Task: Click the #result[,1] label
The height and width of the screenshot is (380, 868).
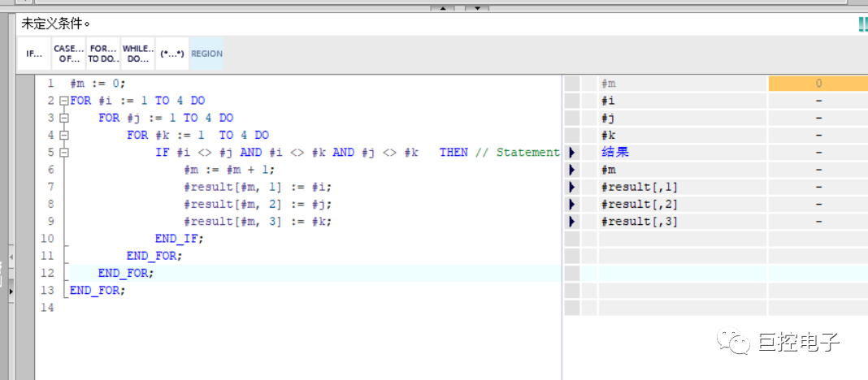Action: click(640, 187)
